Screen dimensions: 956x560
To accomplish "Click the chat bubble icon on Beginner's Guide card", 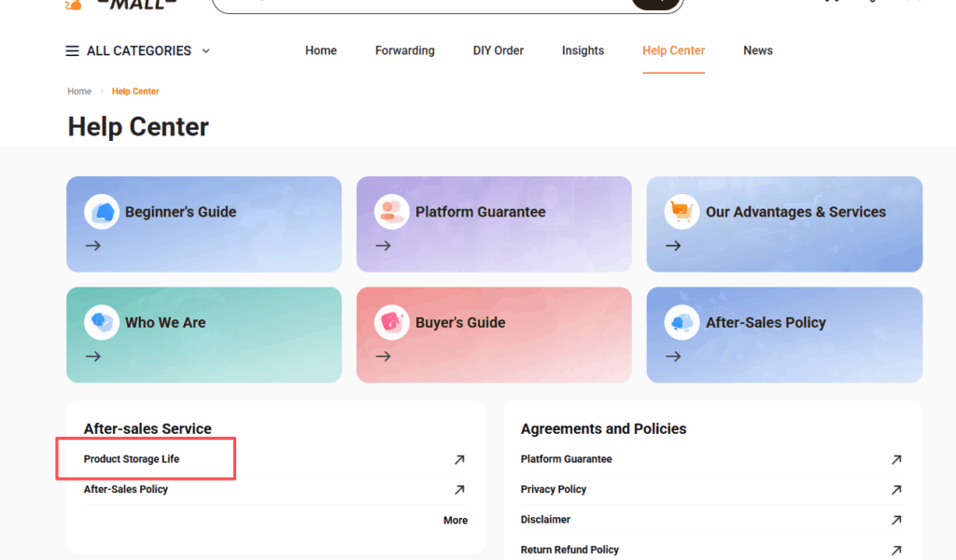I will [x=101, y=212].
